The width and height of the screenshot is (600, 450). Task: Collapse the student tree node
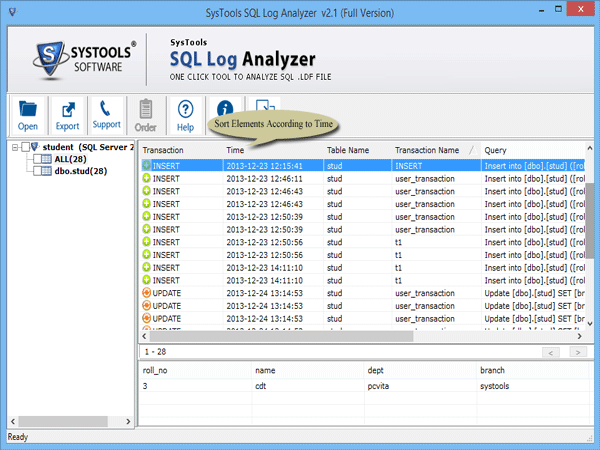(x=15, y=147)
